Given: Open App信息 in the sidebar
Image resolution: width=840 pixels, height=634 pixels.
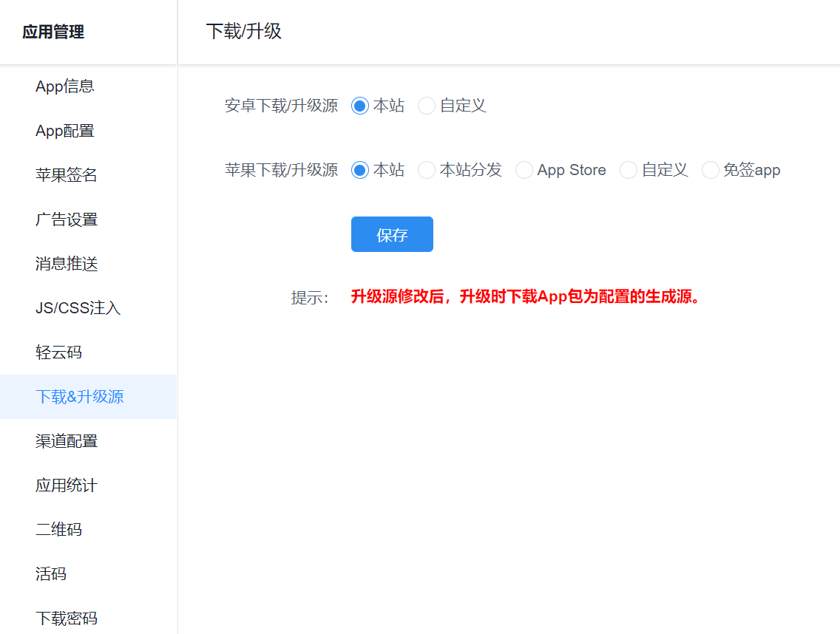Looking at the screenshot, I should coord(65,86).
